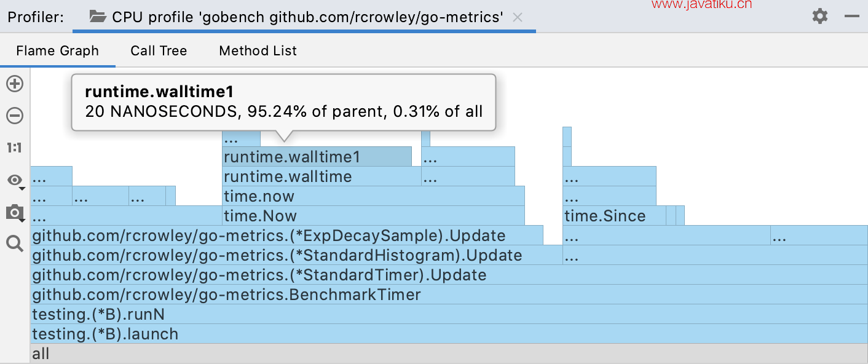Click the folder icon of CPU profile tab
The height and width of the screenshot is (364, 868).
pyautogui.click(x=98, y=17)
